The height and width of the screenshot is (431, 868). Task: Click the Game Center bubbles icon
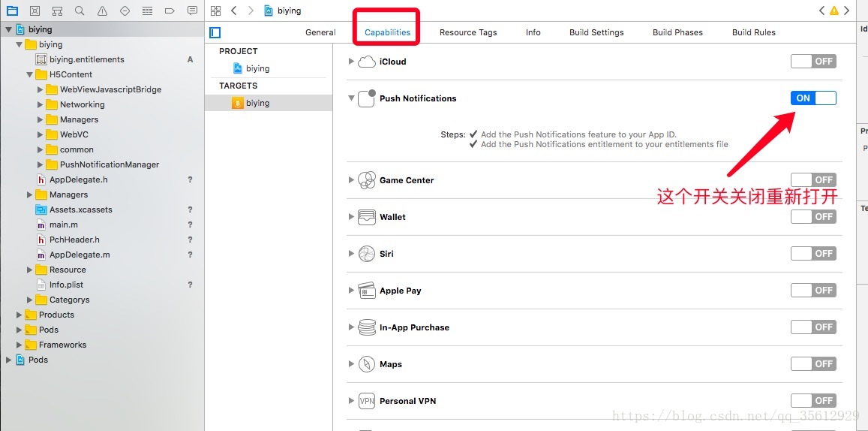point(366,180)
